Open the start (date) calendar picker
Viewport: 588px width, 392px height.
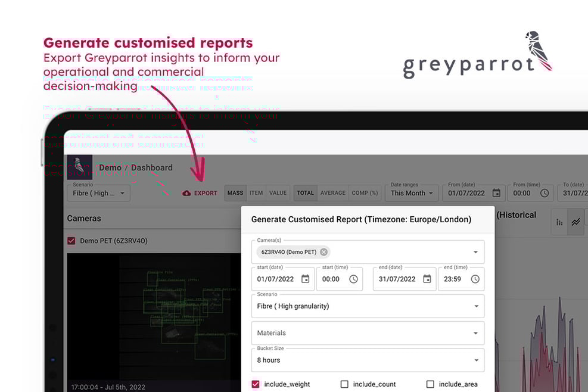click(x=305, y=279)
